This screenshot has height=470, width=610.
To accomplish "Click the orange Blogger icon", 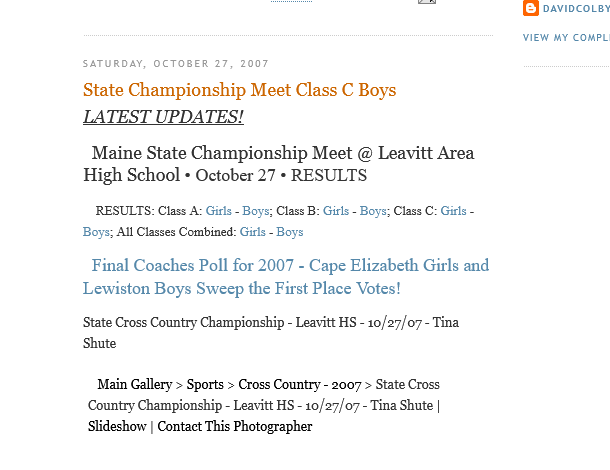I will [531, 8].
